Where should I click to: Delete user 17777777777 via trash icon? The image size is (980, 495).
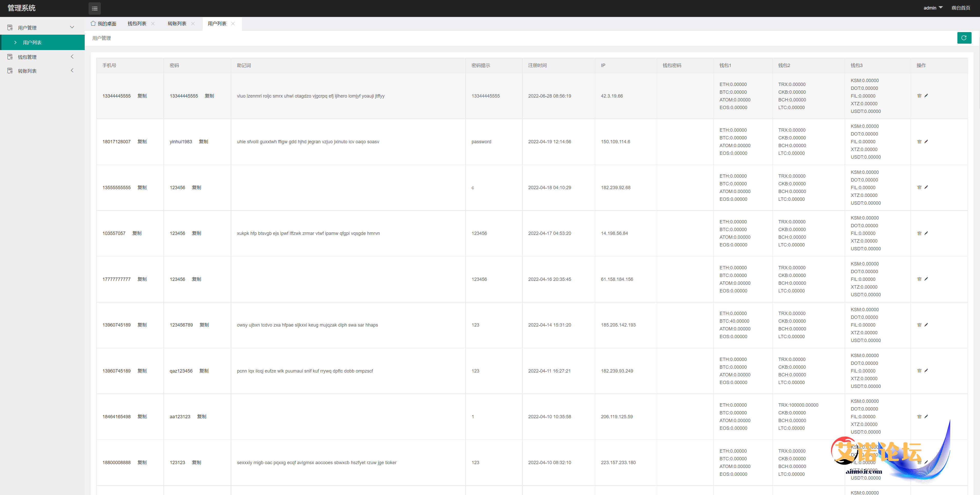919,279
